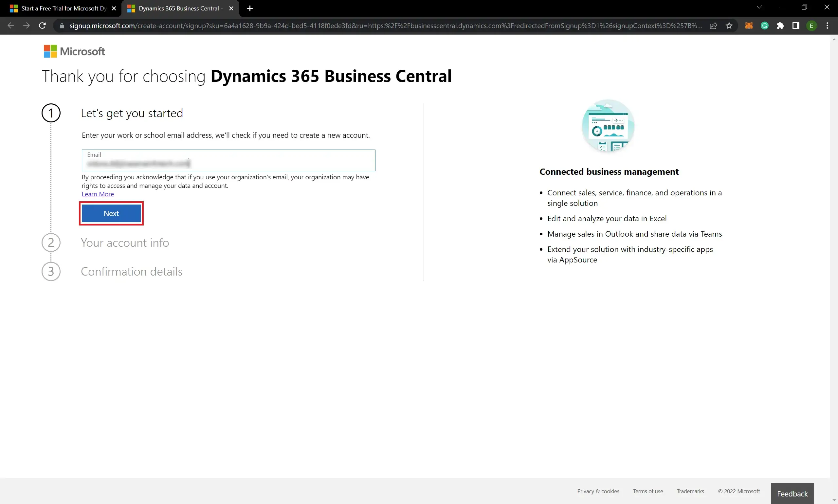Bookmark this page with the star icon
Image resolution: width=838 pixels, height=504 pixels.
pos(729,26)
